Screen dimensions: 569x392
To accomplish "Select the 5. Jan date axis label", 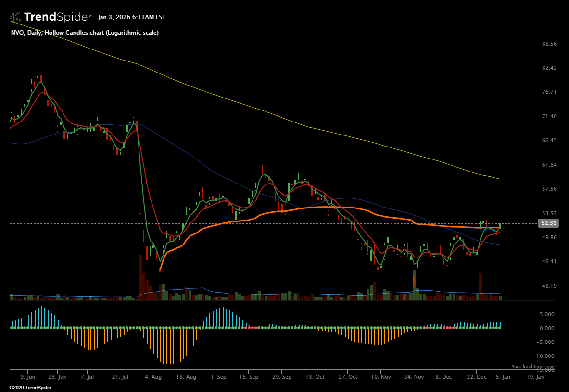I will click(x=502, y=377).
